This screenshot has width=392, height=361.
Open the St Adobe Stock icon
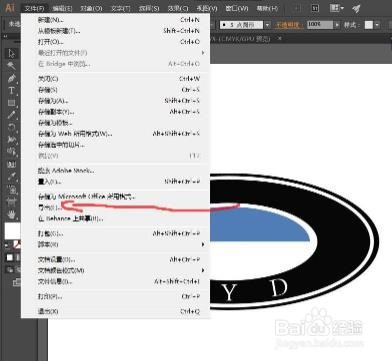[315, 8]
